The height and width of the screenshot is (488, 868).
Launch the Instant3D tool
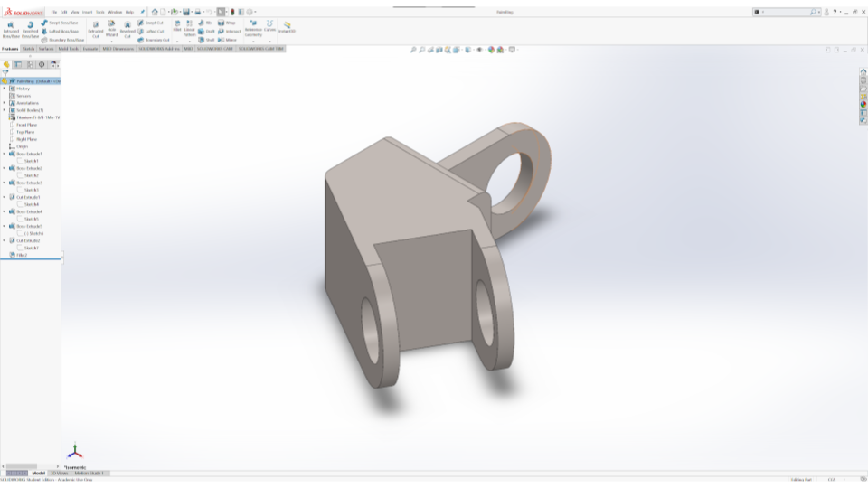click(x=288, y=27)
